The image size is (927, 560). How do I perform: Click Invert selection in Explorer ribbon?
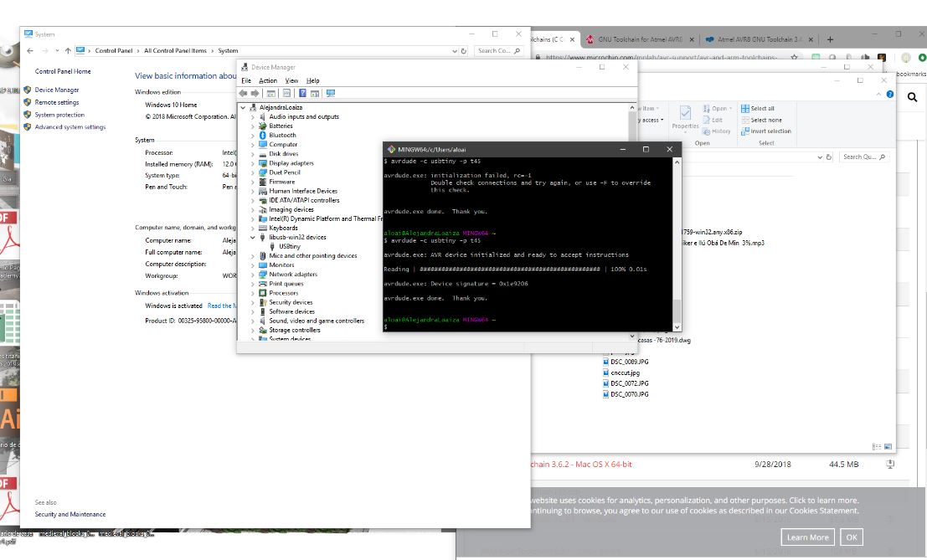point(765,131)
